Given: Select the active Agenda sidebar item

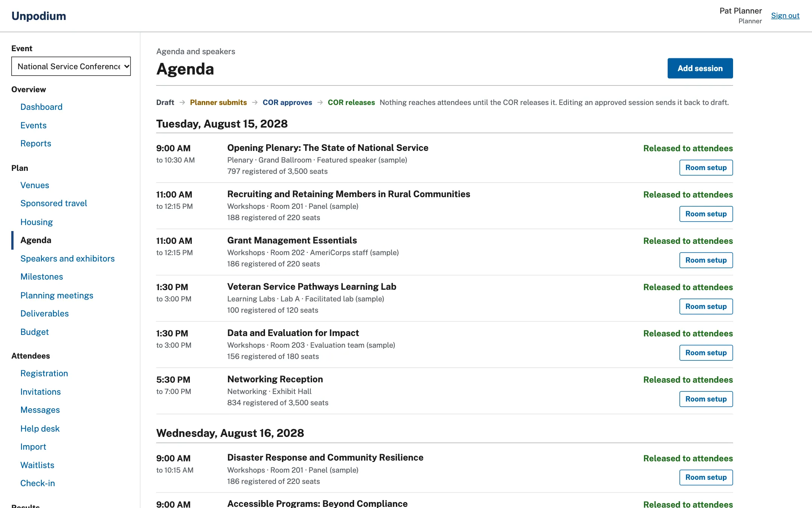Looking at the screenshot, I should click(36, 240).
